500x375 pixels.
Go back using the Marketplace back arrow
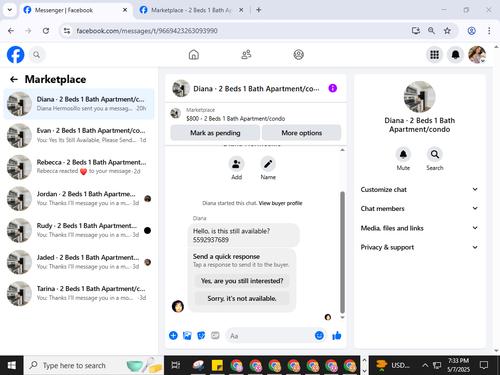(14, 79)
